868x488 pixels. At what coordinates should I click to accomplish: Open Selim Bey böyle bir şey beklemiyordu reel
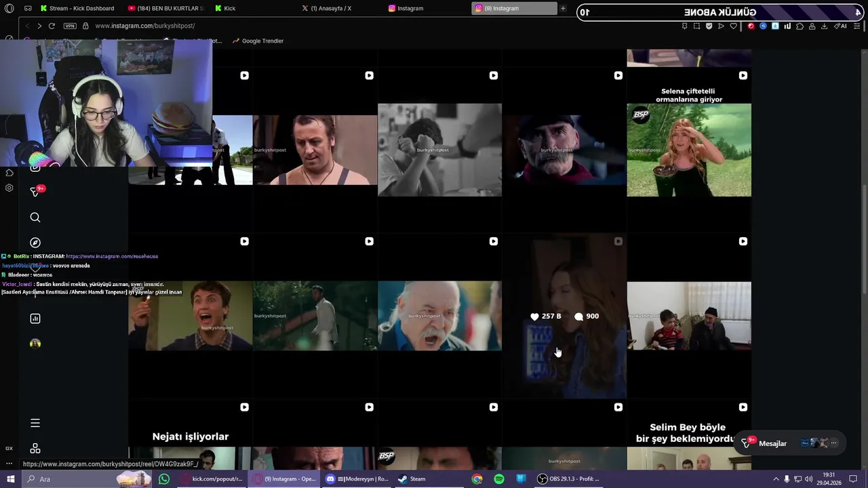[x=689, y=434]
